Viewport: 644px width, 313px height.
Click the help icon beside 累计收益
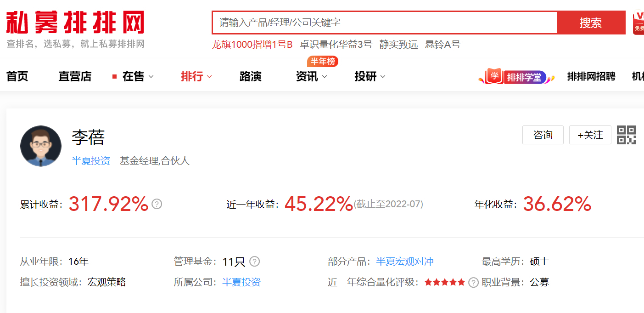[x=157, y=204]
